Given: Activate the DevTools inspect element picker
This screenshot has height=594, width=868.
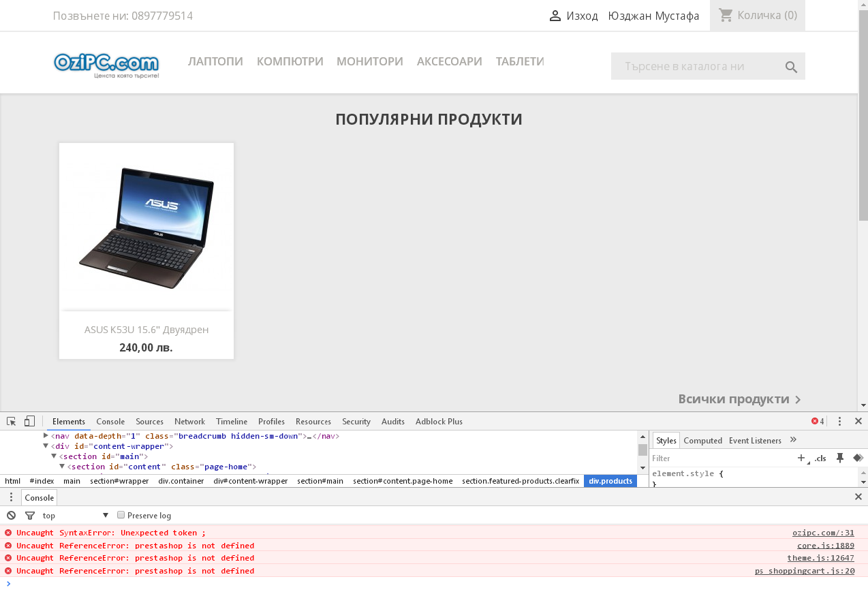Looking at the screenshot, I should pyautogui.click(x=12, y=421).
